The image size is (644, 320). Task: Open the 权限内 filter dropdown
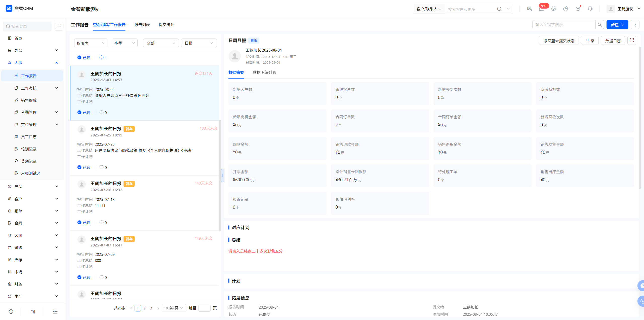pyautogui.click(x=91, y=43)
